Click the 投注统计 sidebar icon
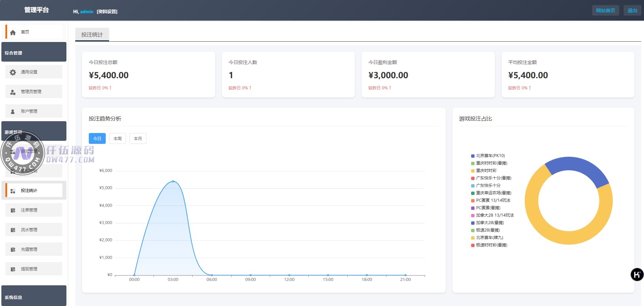Viewport: 644px width, 306px height. 13,191
